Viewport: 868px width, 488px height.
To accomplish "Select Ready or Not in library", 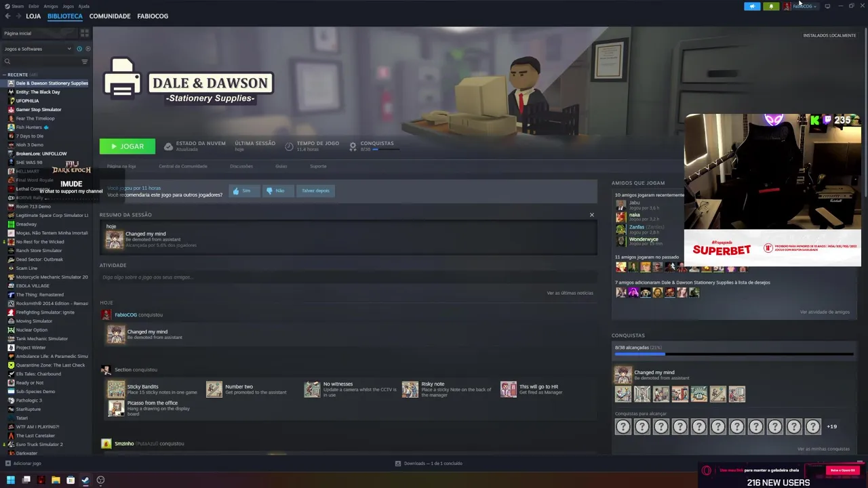I will [x=30, y=382].
